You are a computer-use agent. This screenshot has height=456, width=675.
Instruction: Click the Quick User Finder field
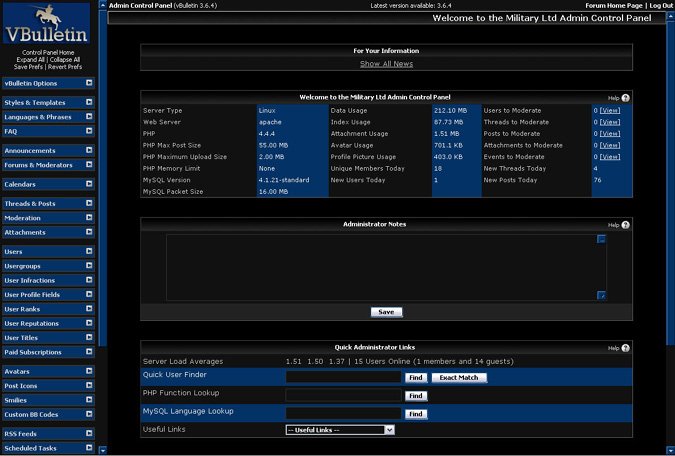pos(343,377)
